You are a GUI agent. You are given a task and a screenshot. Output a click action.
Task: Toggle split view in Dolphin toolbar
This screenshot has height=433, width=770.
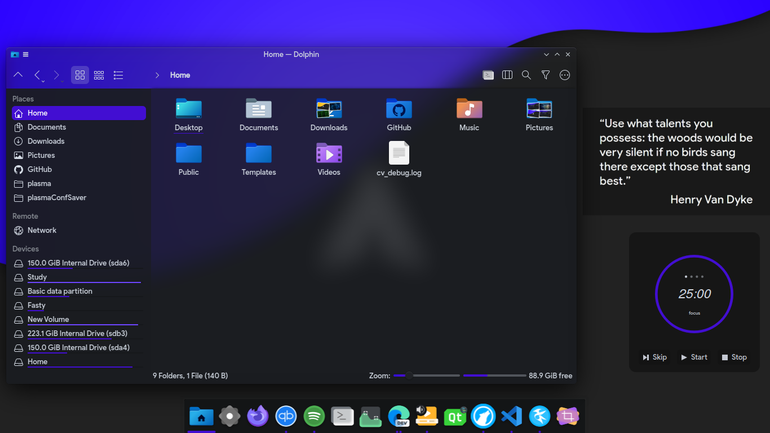tap(507, 75)
